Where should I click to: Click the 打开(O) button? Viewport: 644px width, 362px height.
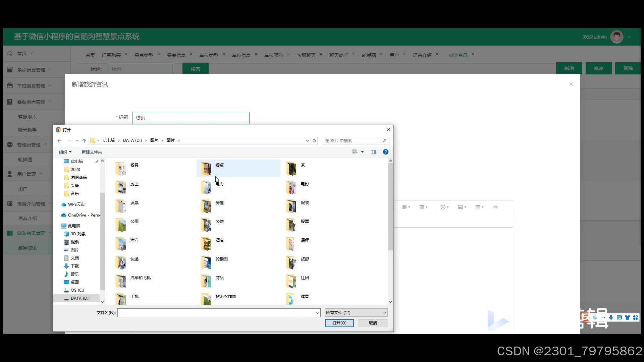339,323
